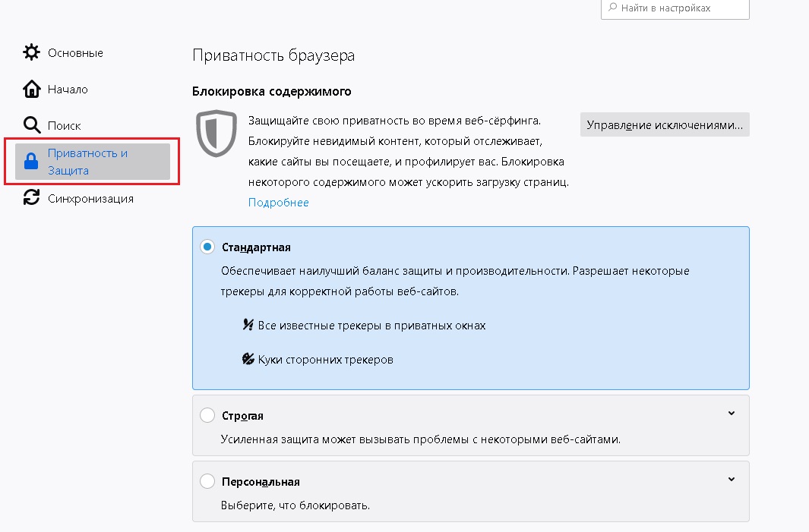Expand the Персональная section chevron

pyautogui.click(x=731, y=480)
